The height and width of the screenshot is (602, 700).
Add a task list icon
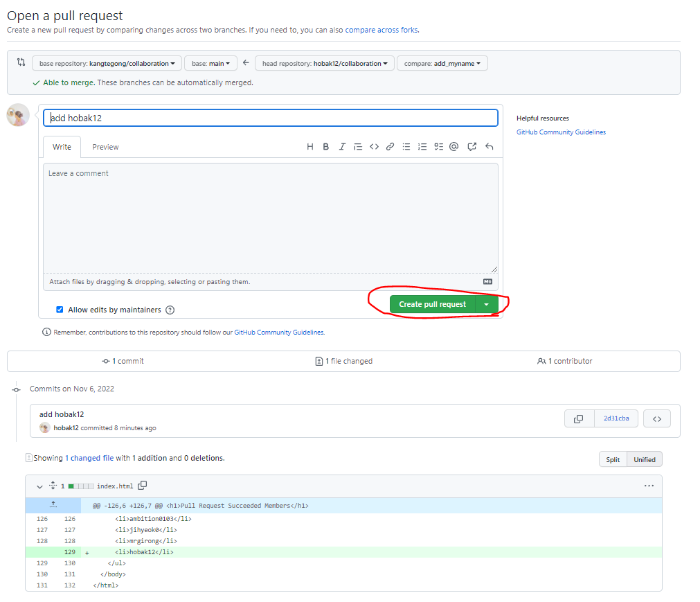pyautogui.click(x=439, y=147)
